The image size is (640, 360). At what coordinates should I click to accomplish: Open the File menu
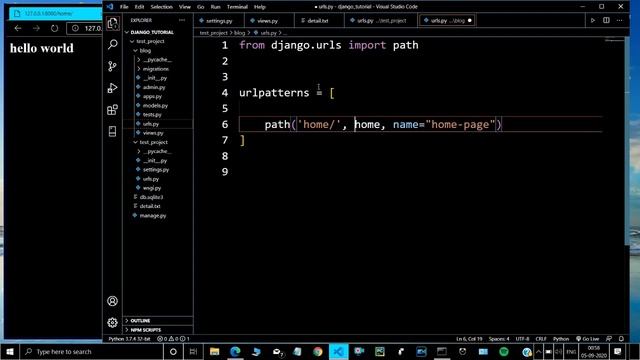124,7
